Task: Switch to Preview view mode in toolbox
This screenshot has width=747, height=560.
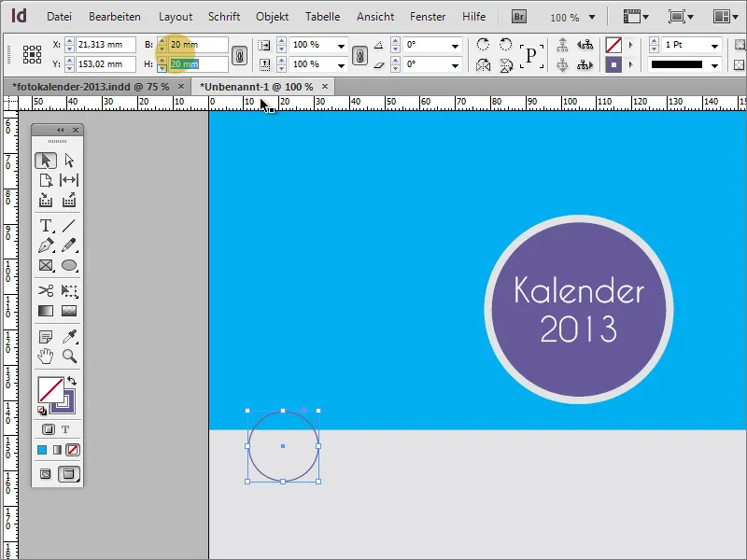Action: 69,474
